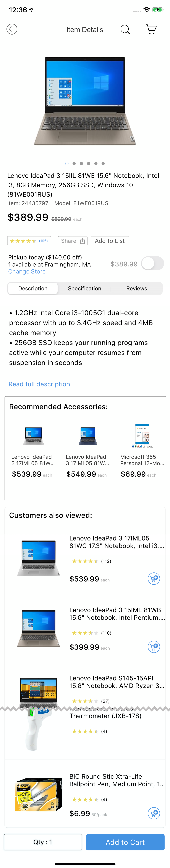Tap the Add to List button
Viewport: 170px width, 868px height.
pyautogui.click(x=110, y=241)
